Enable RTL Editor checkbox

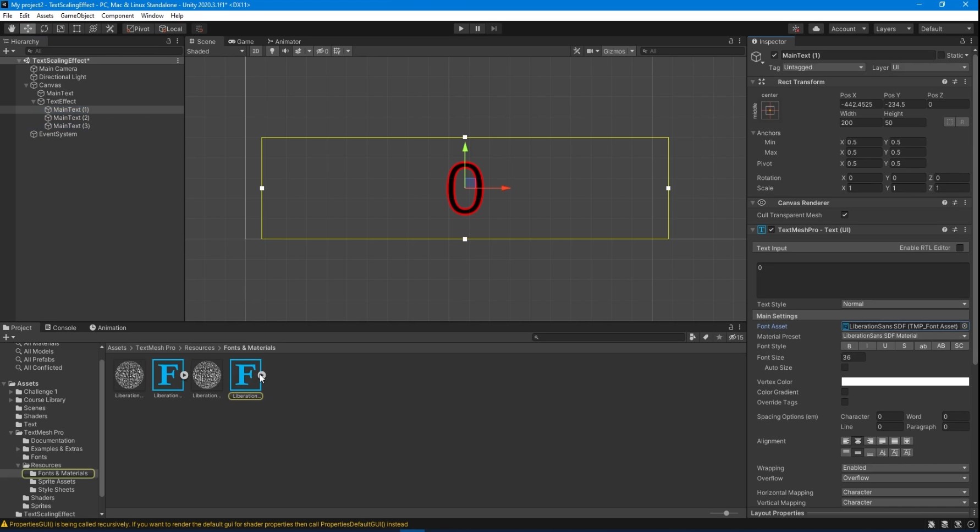[x=960, y=248]
